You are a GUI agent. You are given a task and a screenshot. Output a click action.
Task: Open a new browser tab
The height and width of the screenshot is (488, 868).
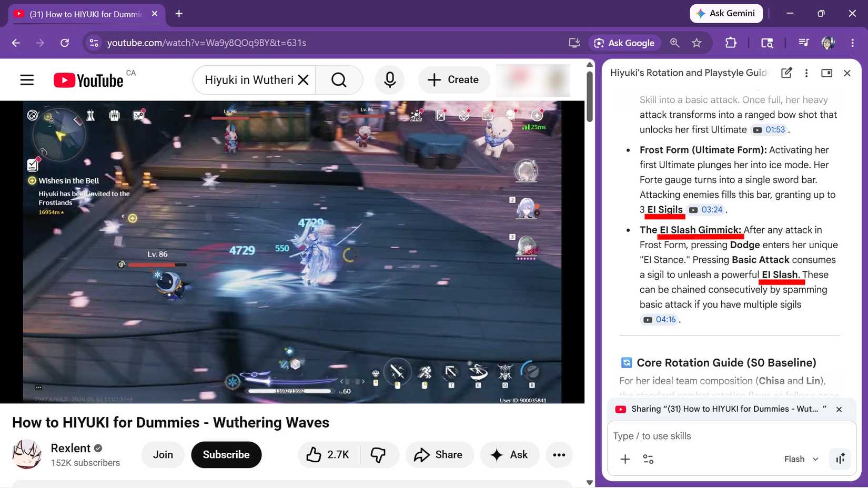point(179,14)
